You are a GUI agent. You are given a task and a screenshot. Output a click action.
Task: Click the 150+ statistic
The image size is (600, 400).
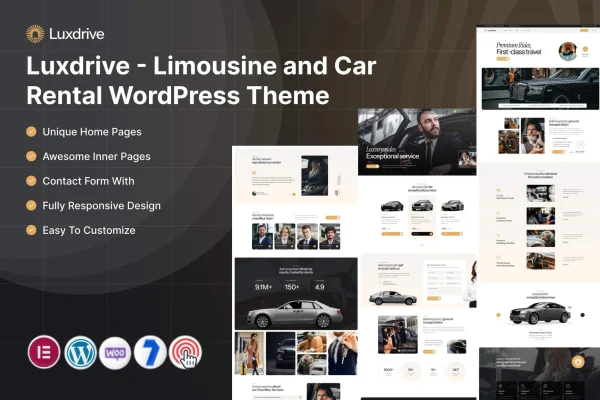292,287
